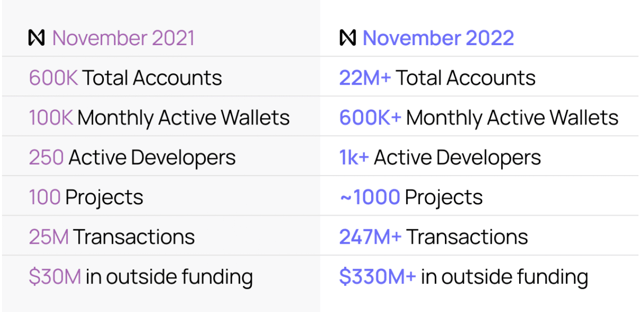Select 100K Monthly Active Wallets text

click(159, 118)
